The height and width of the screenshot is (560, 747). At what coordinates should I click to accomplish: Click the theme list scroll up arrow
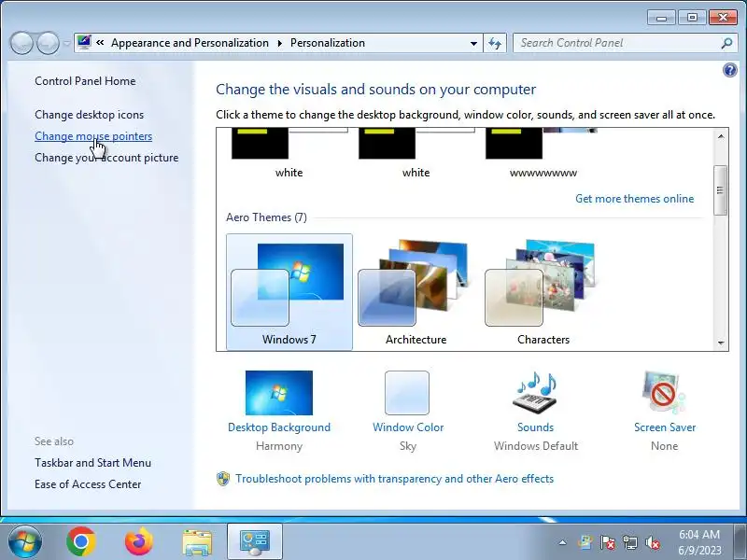coord(721,136)
